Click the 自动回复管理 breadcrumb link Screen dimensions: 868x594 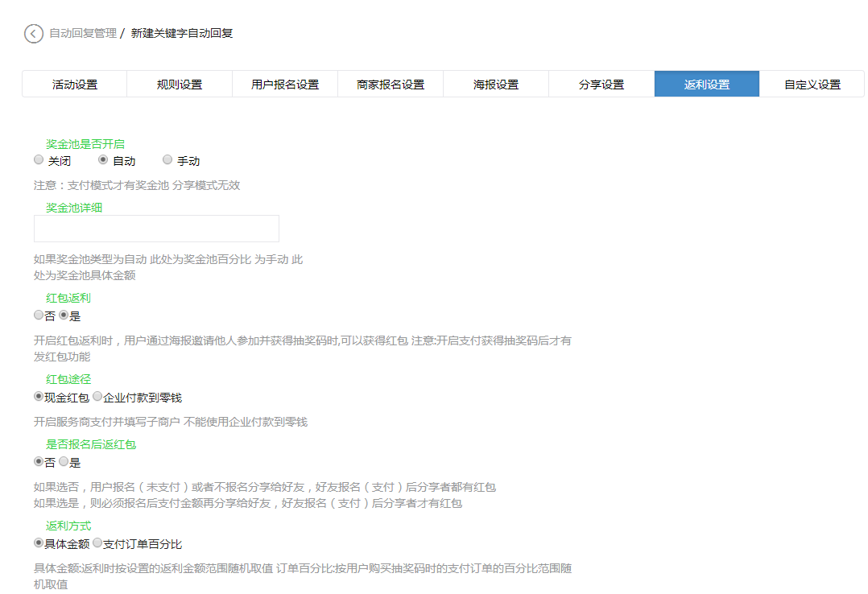tap(81, 35)
